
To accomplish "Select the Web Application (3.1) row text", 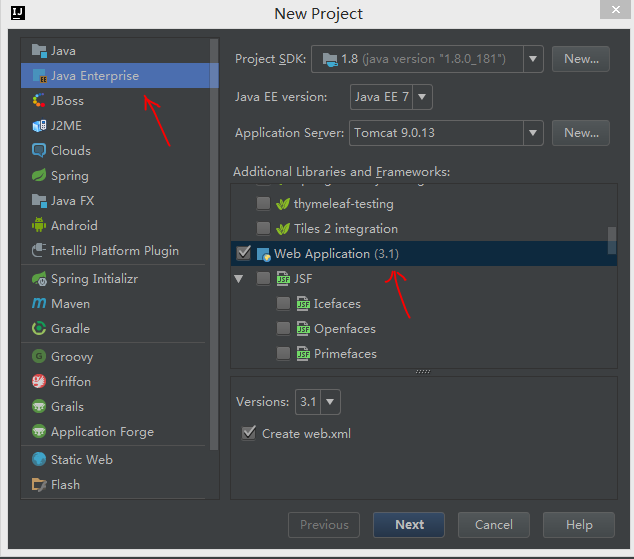I will click(x=336, y=254).
